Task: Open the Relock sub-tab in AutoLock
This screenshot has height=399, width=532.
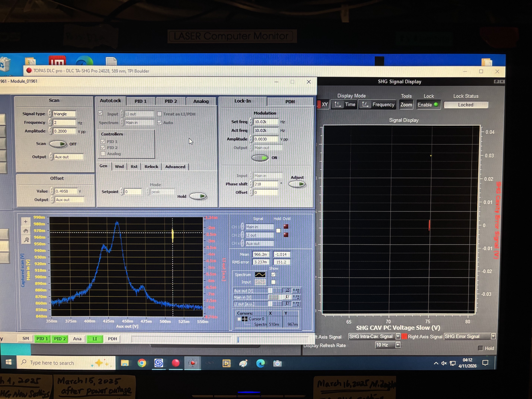Action: coord(151,166)
